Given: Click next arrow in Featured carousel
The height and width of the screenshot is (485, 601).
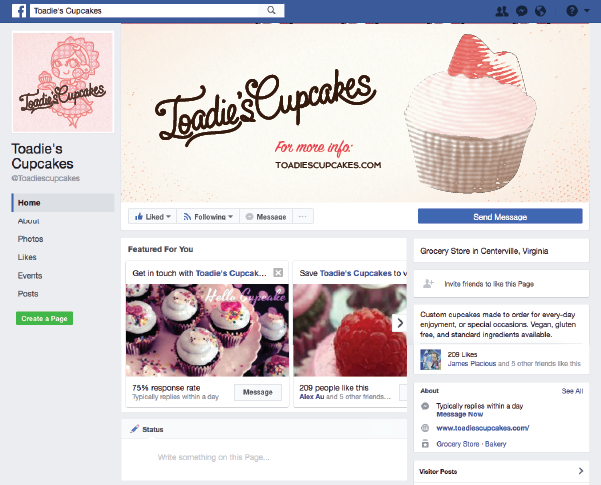Looking at the screenshot, I should (400, 323).
